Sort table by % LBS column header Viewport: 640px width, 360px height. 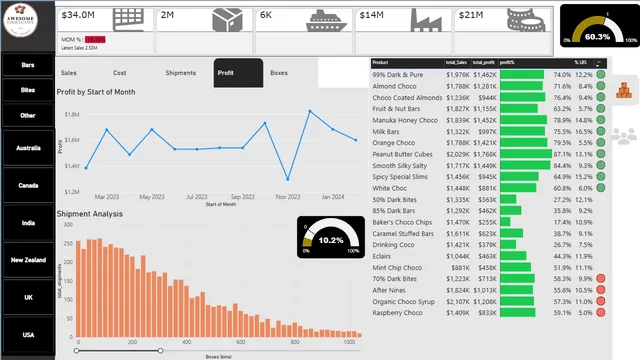click(580, 62)
